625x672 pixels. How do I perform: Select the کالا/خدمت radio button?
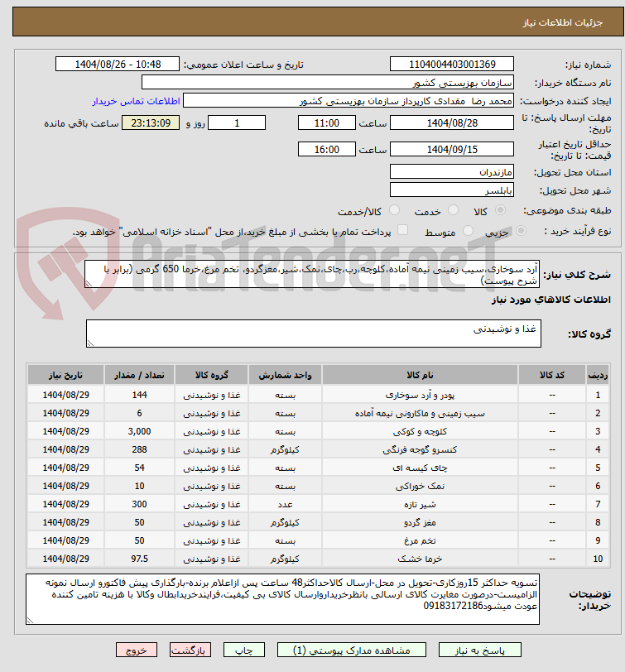(394, 210)
